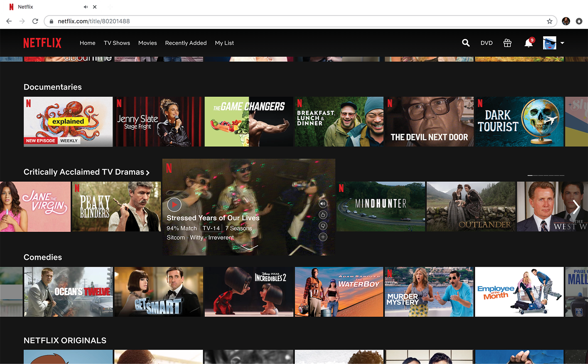
Task: Open Peaky Blinders thumbnail
Action: pos(116,207)
